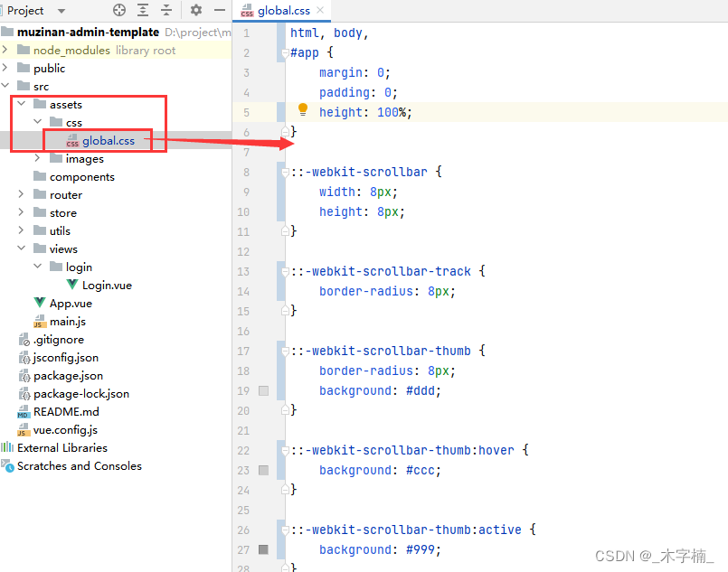728x572 pixels.
Task: Click line number 12 in the gutter
Action: 243,251
